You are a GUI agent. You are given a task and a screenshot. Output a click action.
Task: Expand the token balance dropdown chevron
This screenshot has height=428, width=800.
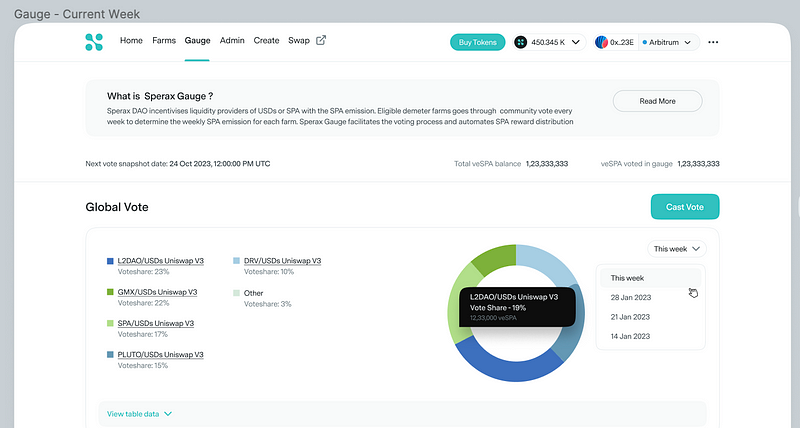(576, 42)
